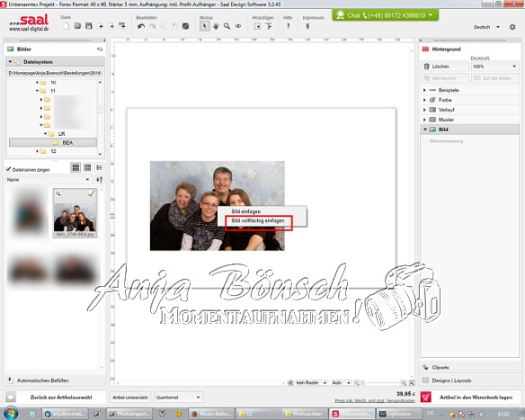Screen dimensions: 525x420
Task: Toggle the Dateinamen zeigen checkbox
Action: pyautogui.click(x=9, y=169)
